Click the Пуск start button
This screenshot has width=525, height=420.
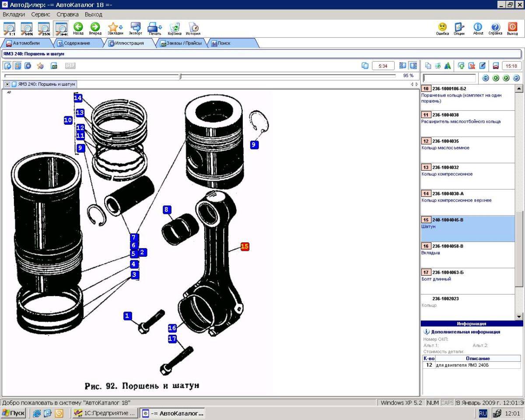[x=14, y=413]
